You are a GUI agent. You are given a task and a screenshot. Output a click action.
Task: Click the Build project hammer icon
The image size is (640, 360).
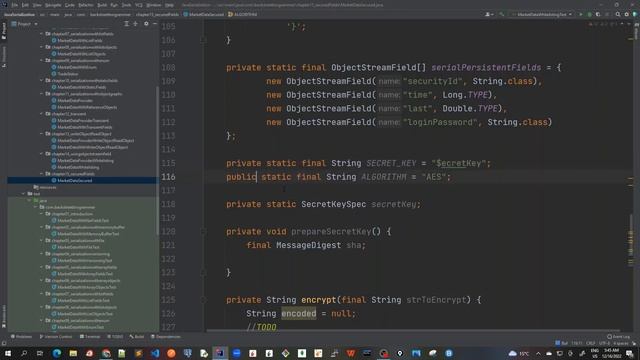click(x=502, y=14)
